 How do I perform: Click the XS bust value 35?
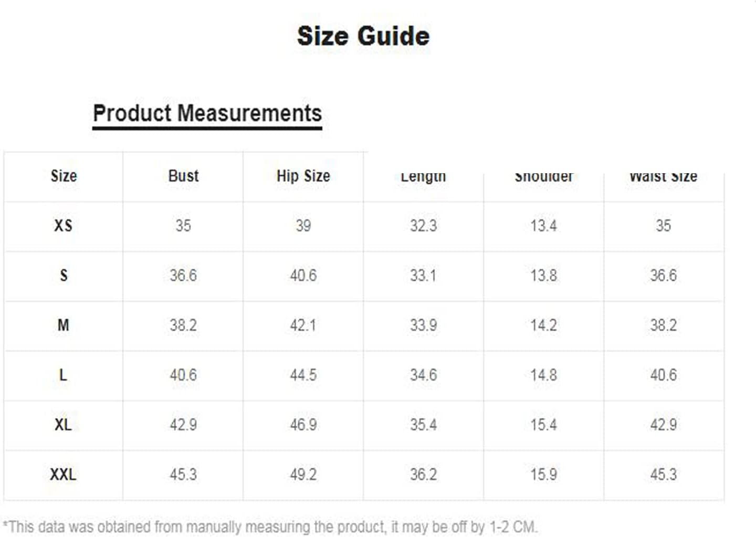pyautogui.click(x=183, y=226)
